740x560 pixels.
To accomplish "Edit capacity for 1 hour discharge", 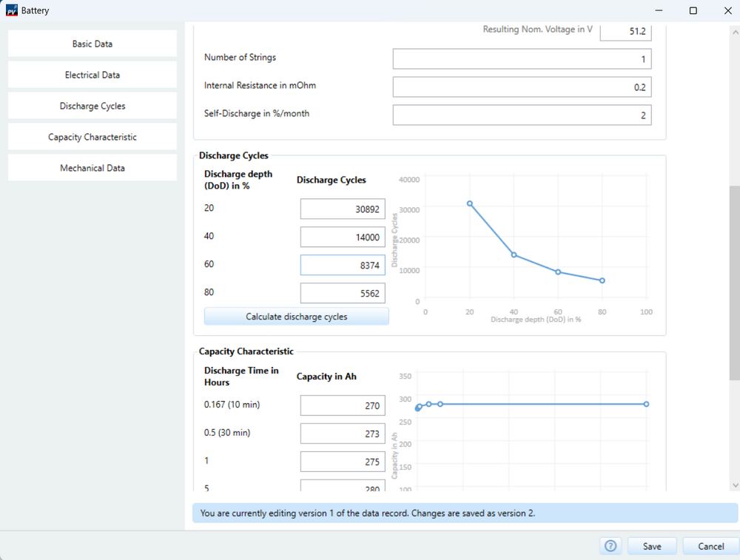I will [343, 462].
